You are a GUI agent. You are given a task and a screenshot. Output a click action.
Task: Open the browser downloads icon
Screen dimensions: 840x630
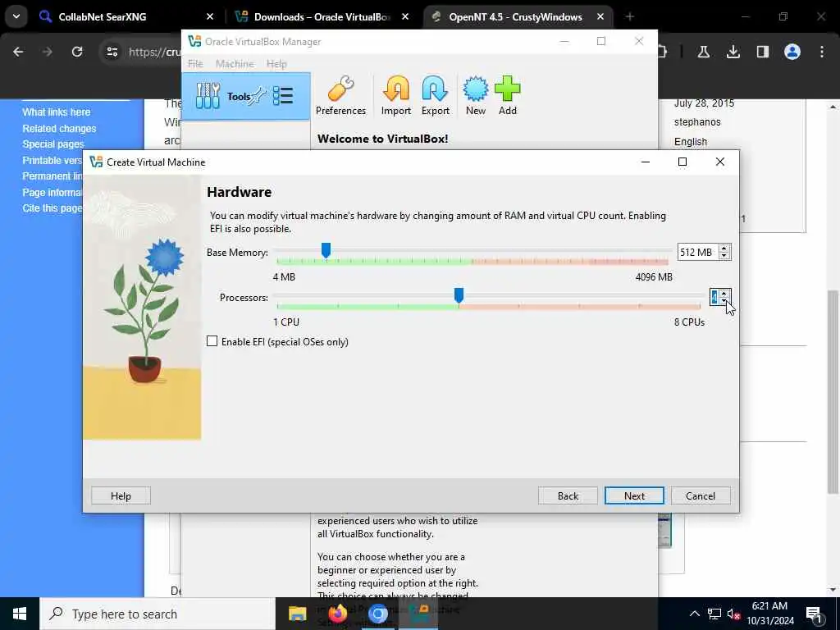click(x=733, y=52)
